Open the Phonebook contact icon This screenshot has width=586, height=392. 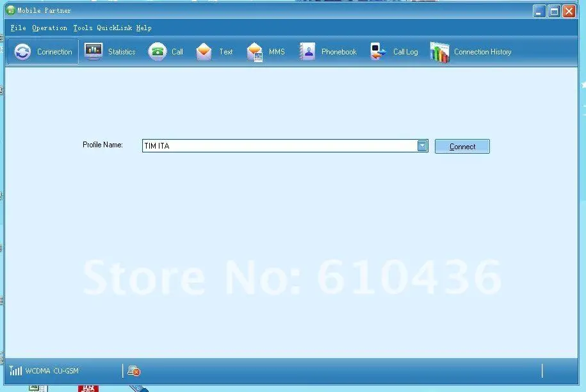[x=307, y=51]
